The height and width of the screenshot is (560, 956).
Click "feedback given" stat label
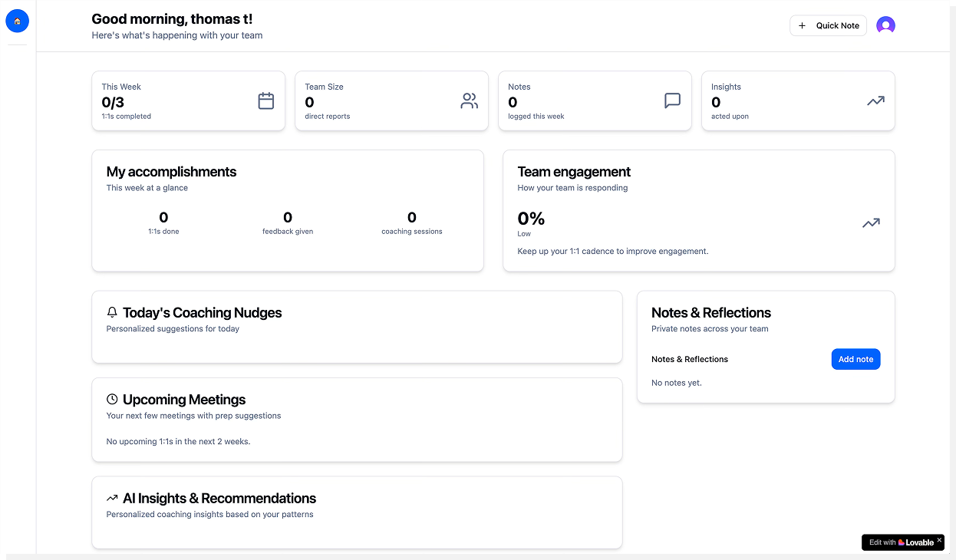288,231
